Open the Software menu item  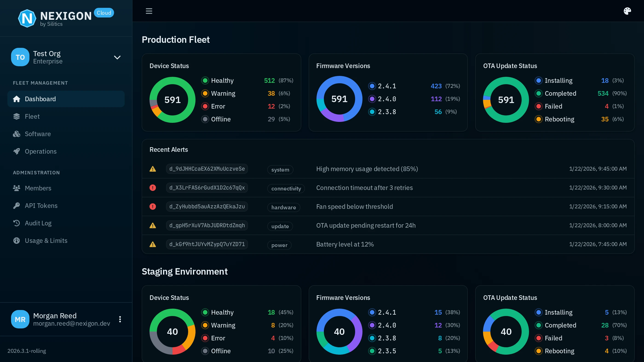[66, 134]
